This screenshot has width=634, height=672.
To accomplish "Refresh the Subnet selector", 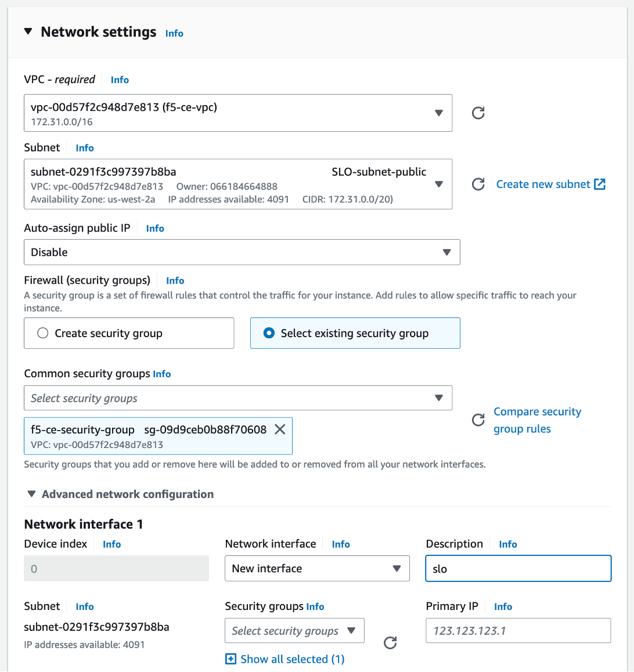I will pyautogui.click(x=478, y=184).
